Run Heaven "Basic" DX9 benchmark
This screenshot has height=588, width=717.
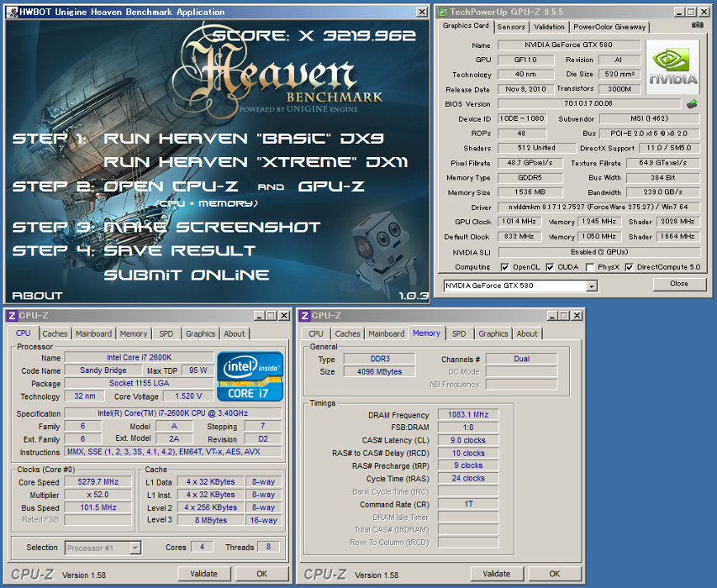244,139
